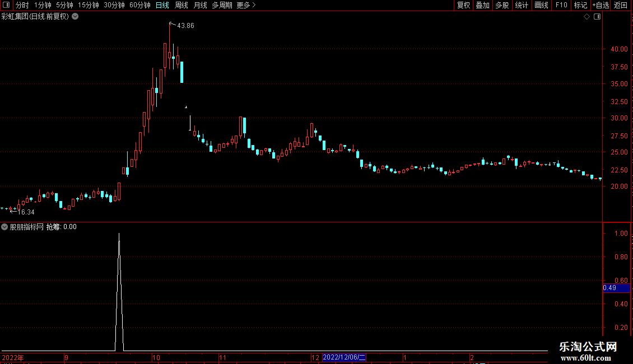Click the diamond icon in chart header
Screen dimensions: 633x364
pos(587,17)
